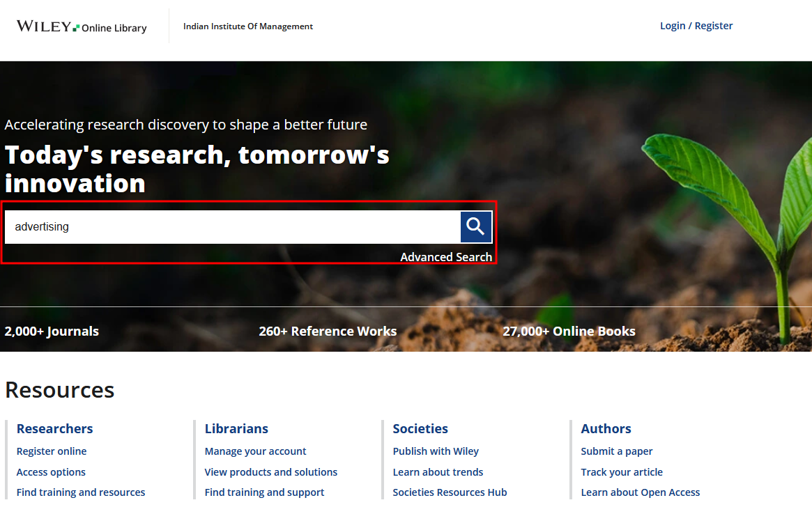The height and width of the screenshot is (530, 812).
Task: Open the Researchers heading link
Action: click(x=54, y=429)
